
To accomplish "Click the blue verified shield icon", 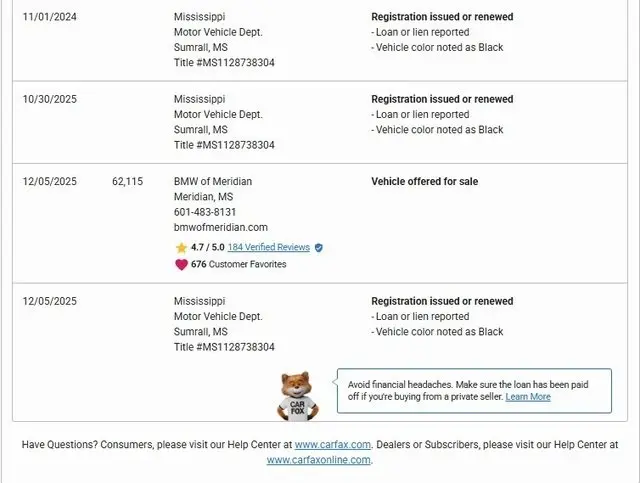I will [319, 247].
